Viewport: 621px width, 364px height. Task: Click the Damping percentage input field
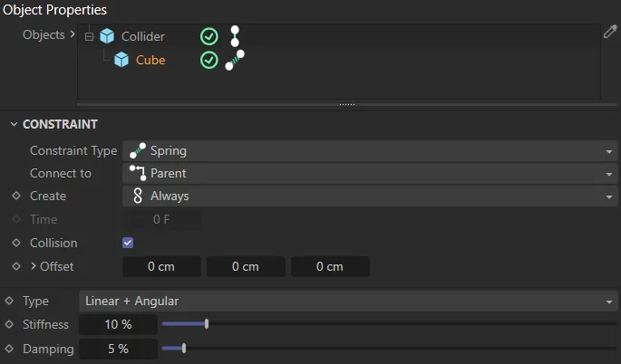[x=118, y=348]
